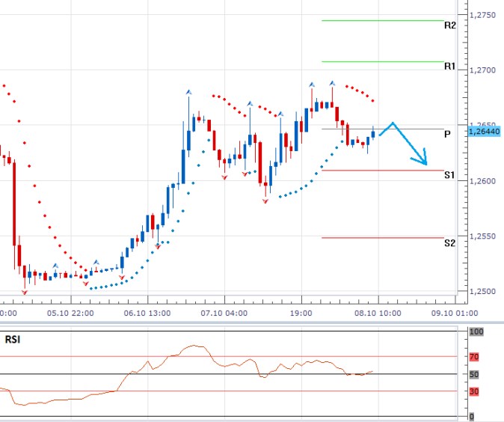Click the red fractal marker under the lowest candle
Screen dimensions: 504x422
(25, 291)
